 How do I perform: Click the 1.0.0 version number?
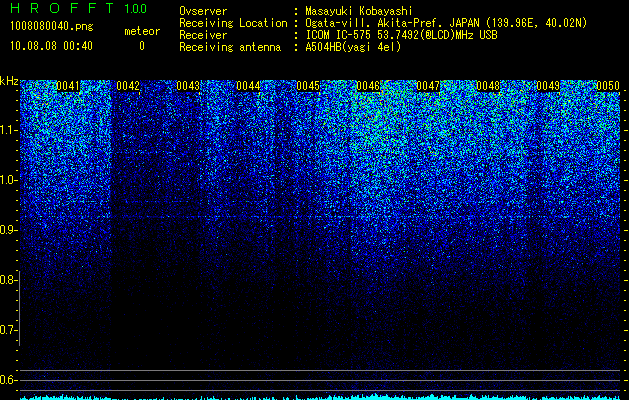point(136,8)
